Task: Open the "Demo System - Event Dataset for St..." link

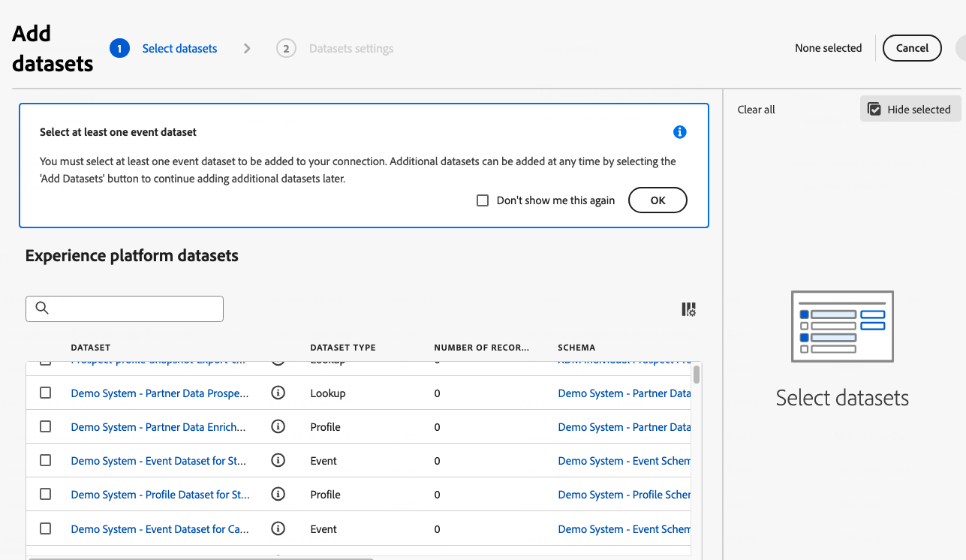Action: (x=159, y=461)
